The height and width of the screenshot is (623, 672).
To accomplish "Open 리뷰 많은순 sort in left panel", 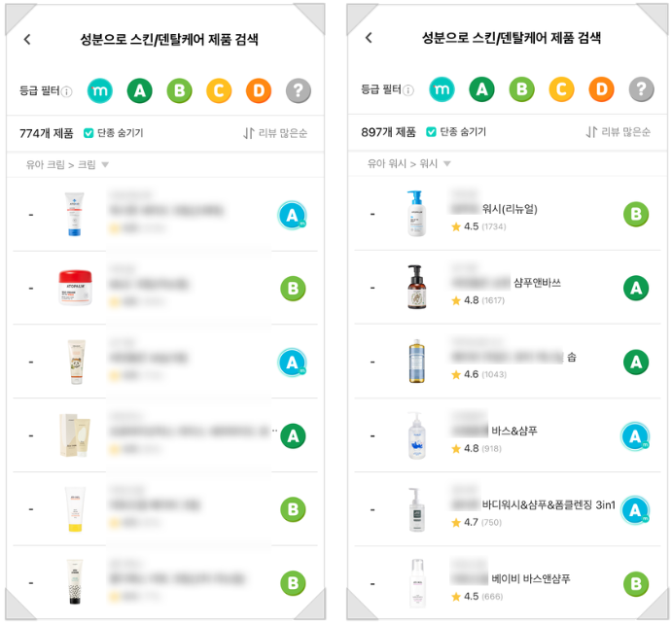I will tap(275, 132).
